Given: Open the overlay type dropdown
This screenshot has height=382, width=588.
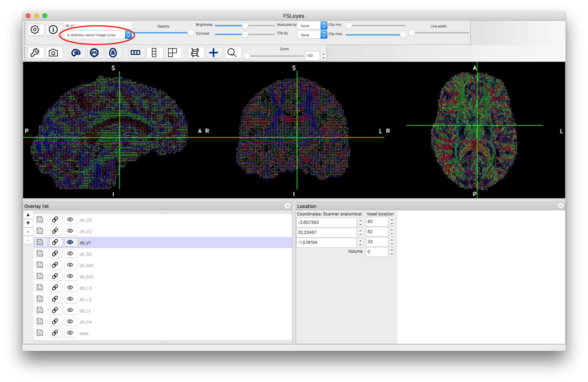Looking at the screenshot, I should (98, 35).
